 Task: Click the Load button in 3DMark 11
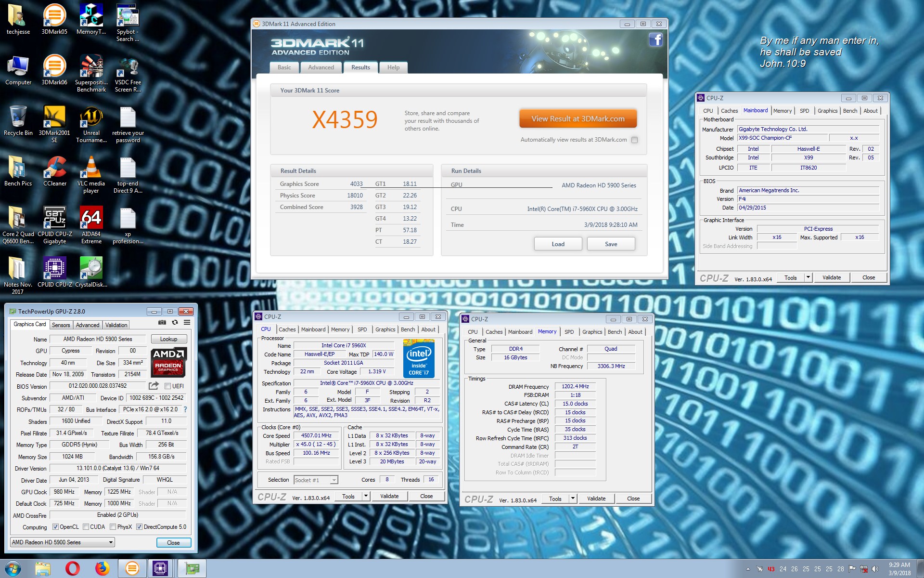558,244
